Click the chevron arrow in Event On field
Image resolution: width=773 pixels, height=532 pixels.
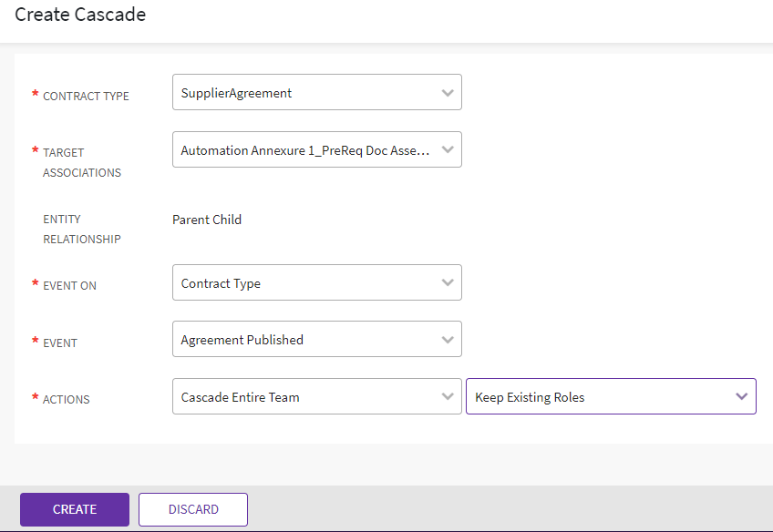click(447, 283)
